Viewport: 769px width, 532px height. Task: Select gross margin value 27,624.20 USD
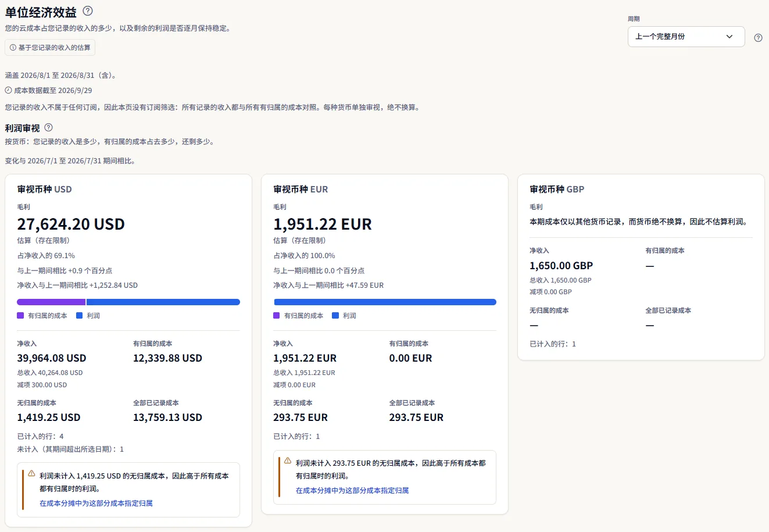click(x=71, y=224)
